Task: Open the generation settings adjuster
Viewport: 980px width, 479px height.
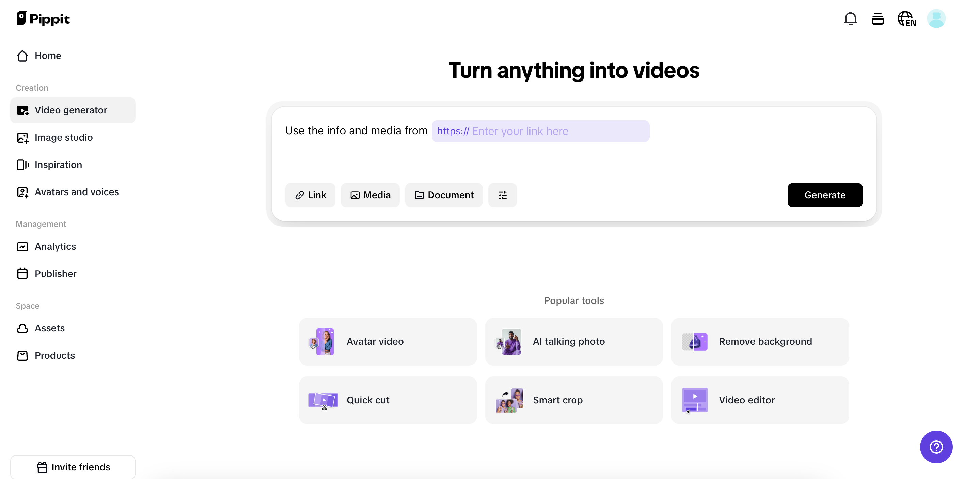Action: 502,195
